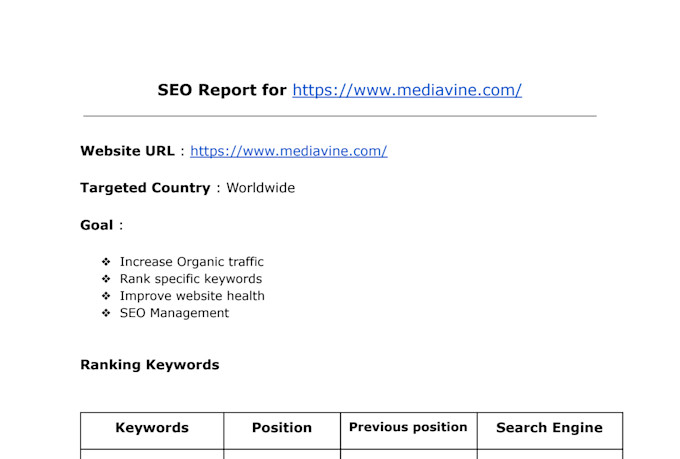
Task: Click the 'SEO Report for' heading text
Action: click(222, 90)
